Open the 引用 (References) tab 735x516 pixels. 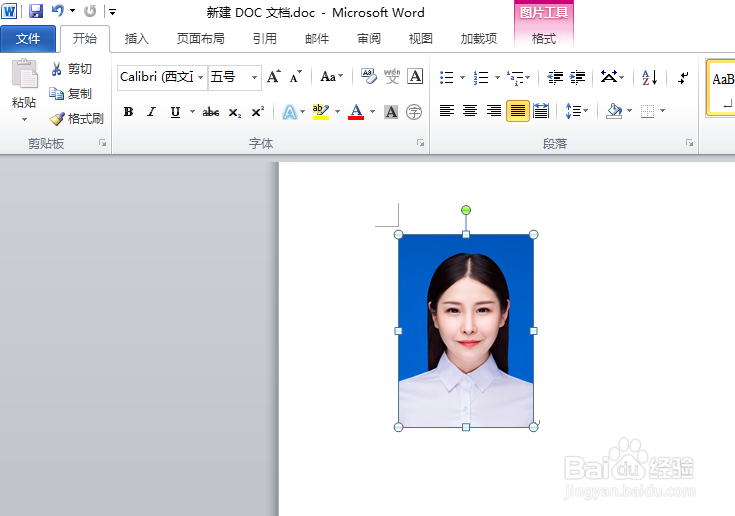pyautogui.click(x=265, y=38)
